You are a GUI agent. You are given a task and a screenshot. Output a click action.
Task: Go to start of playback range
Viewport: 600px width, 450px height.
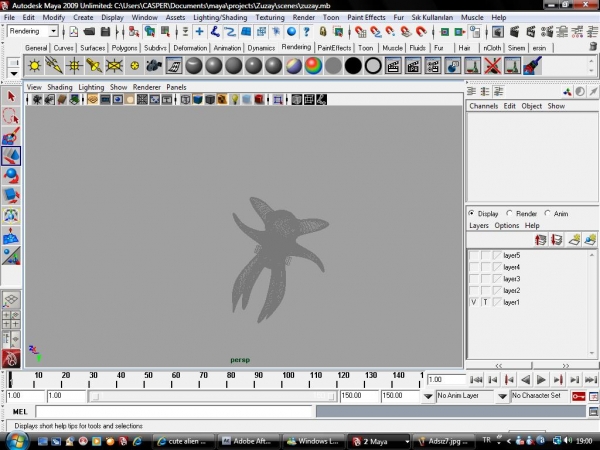click(x=476, y=380)
